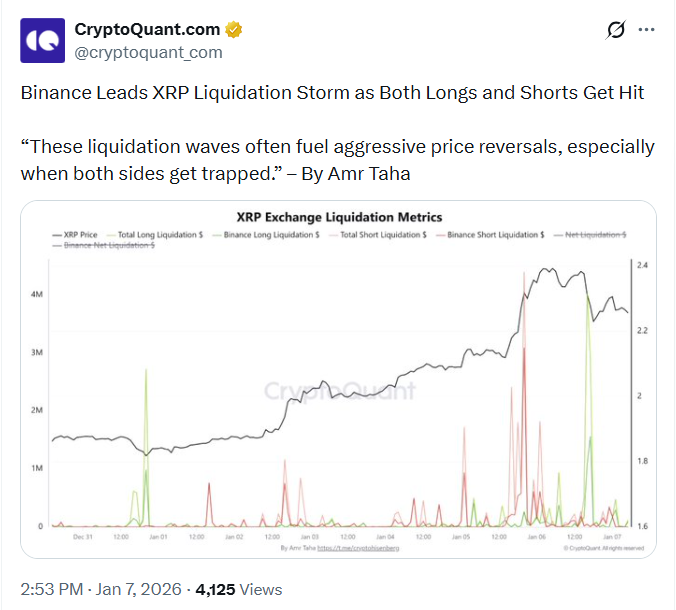The width and height of the screenshot is (676, 610).
Task: Click the CryptoQuant profile avatar
Action: click(43, 41)
